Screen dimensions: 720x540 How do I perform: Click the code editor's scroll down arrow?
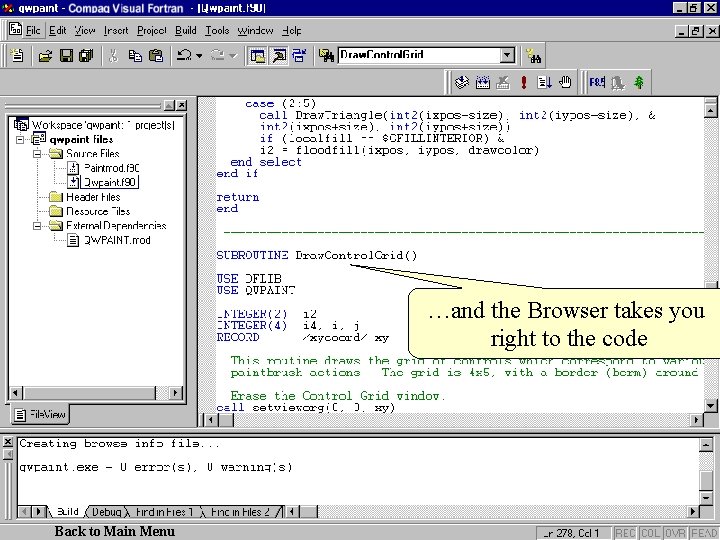710,406
